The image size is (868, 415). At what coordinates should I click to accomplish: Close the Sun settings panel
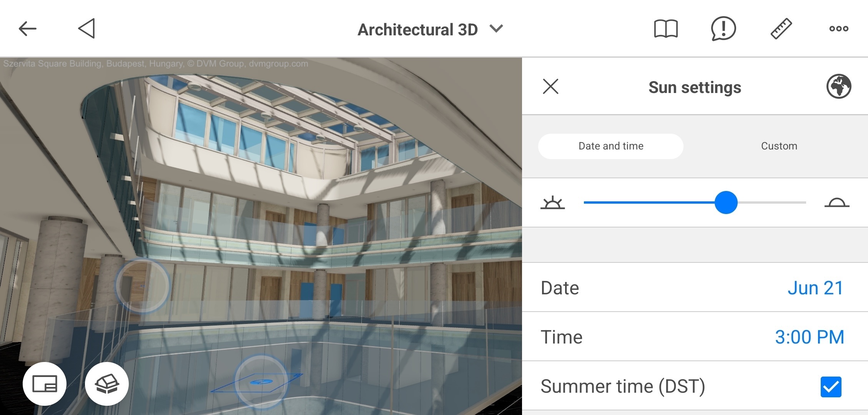[x=550, y=86]
